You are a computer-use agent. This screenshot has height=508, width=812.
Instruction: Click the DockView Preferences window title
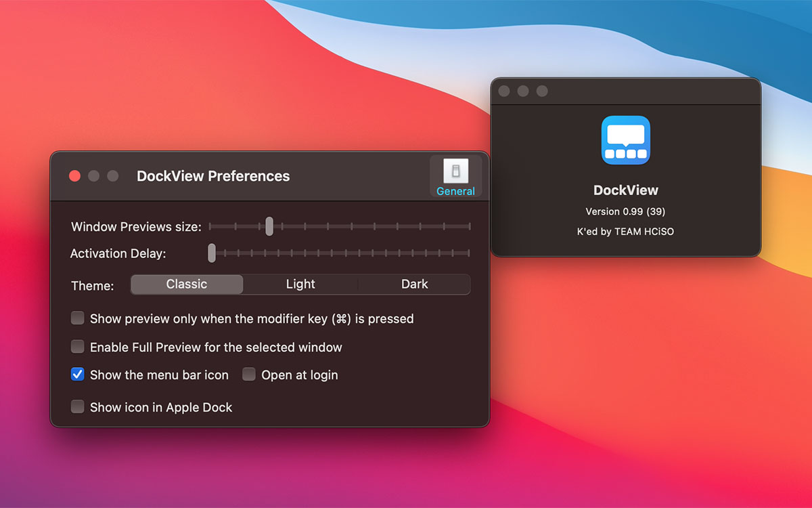213,176
